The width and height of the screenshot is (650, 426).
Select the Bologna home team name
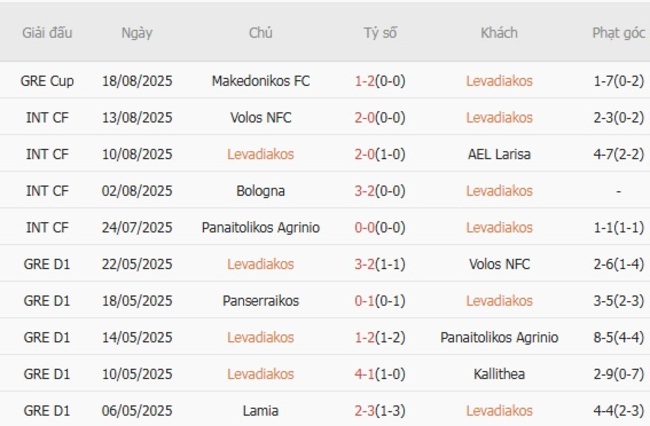tap(261, 191)
